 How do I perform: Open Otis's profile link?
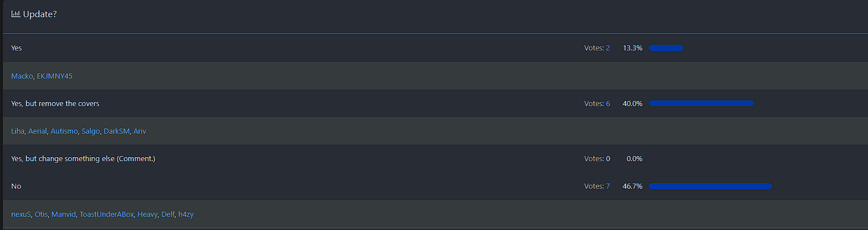tap(41, 215)
